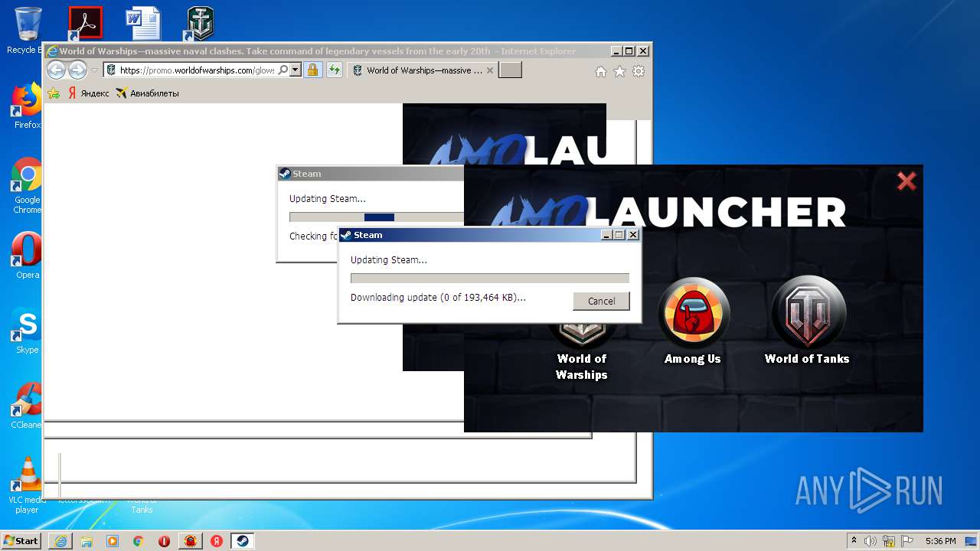Click the Steam download progress bar
Image resolution: width=980 pixels, height=551 pixels.
(490, 279)
